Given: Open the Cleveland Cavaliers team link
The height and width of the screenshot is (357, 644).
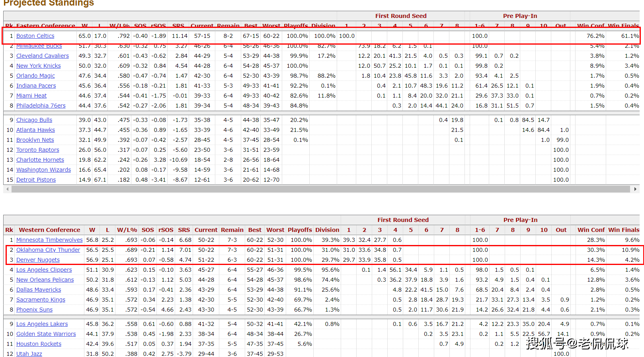Looking at the screenshot, I should [42, 56].
